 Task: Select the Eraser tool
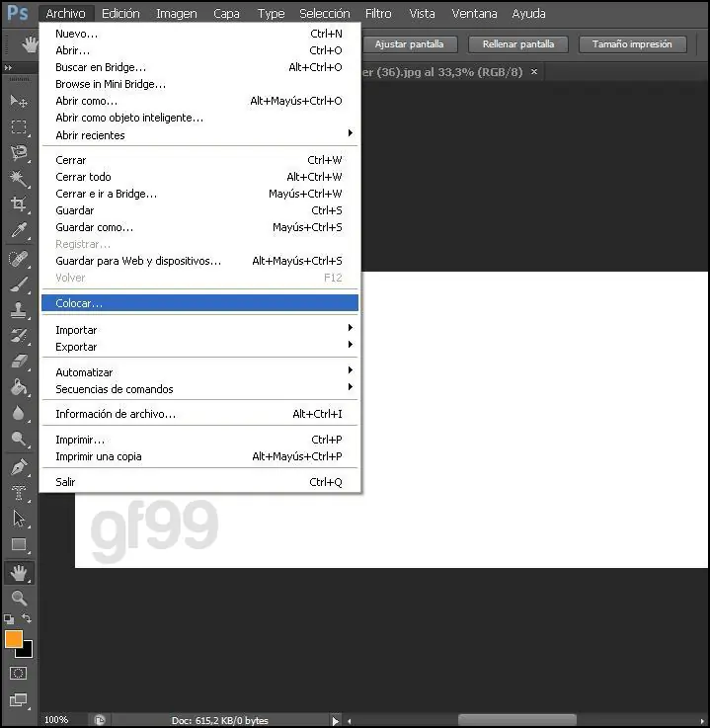click(x=19, y=362)
